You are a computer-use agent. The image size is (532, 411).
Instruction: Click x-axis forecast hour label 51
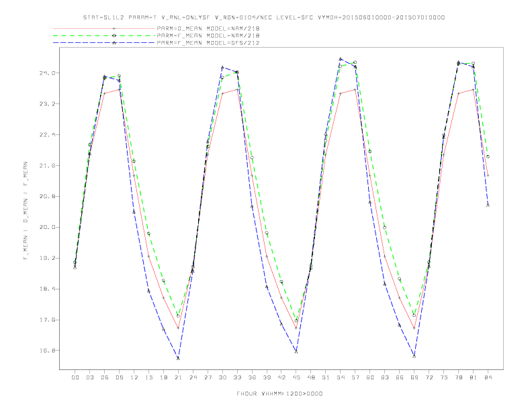326,377
